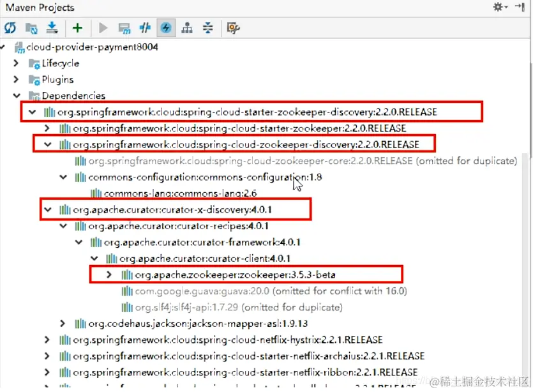Expand spring-cloud-starter-netflix-archaius node
533x392 pixels.
(x=47, y=356)
